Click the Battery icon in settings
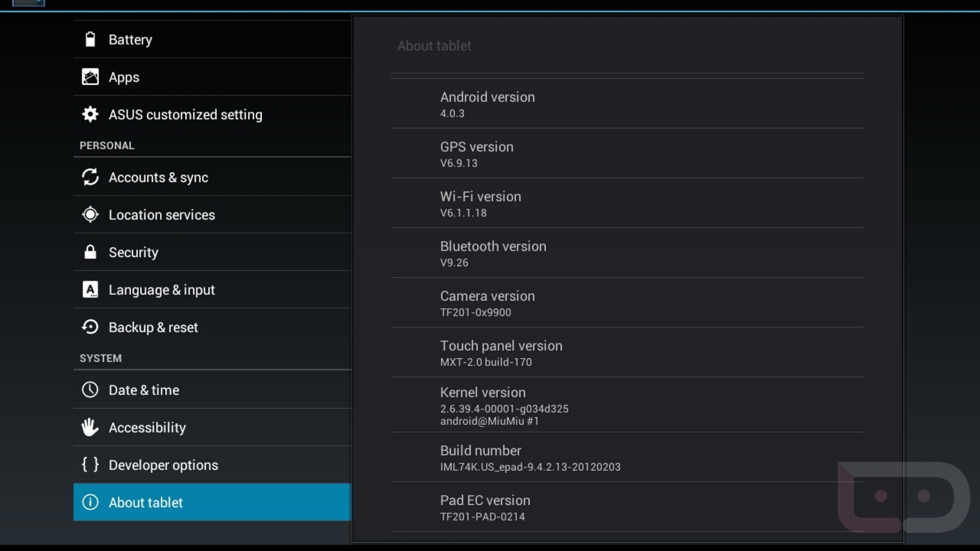This screenshot has height=551, width=980. click(90, 39)
